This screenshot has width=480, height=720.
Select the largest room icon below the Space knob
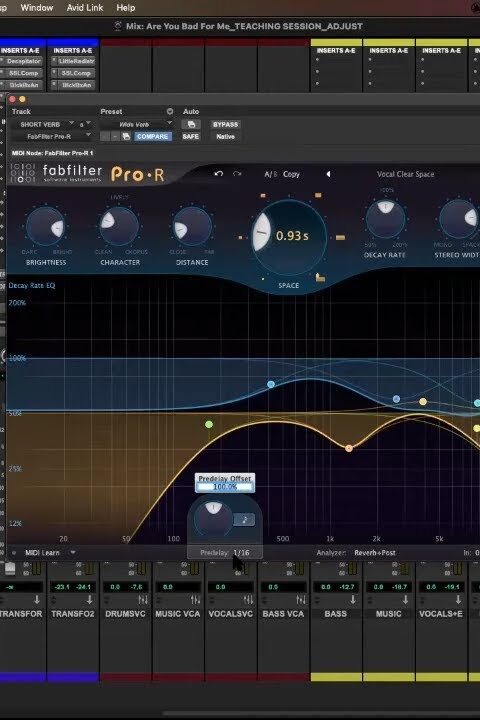click(x=320, y=277)
